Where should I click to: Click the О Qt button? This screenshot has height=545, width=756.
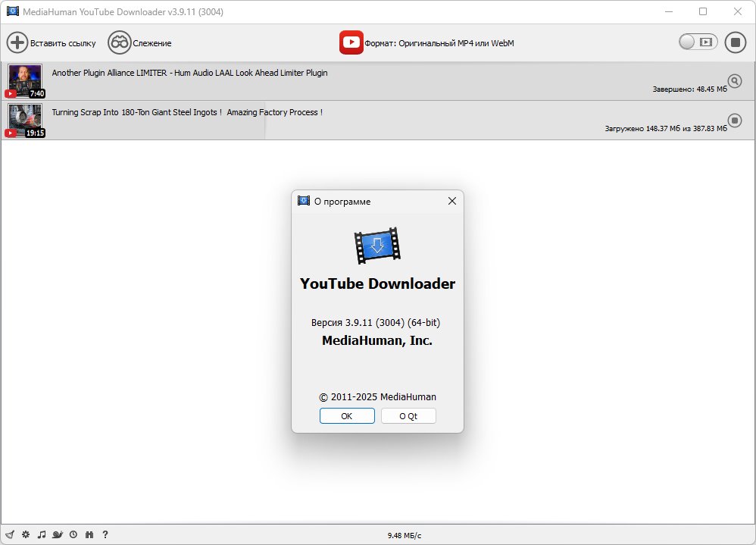click(408, 416)
